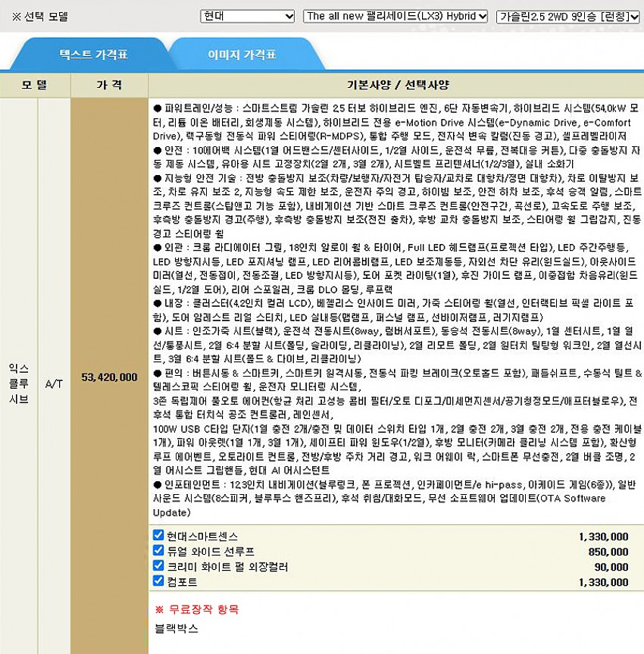Click the 53,420,000 base price

[109, 377]
